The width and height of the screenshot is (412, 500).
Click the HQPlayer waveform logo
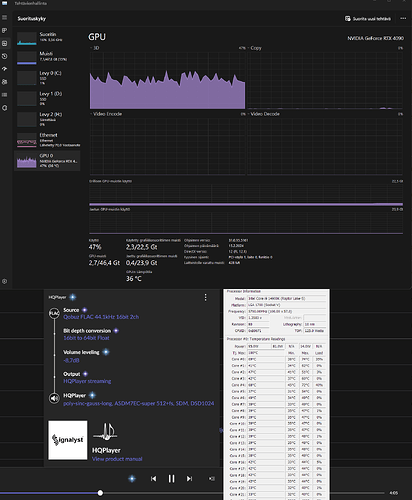105,431
